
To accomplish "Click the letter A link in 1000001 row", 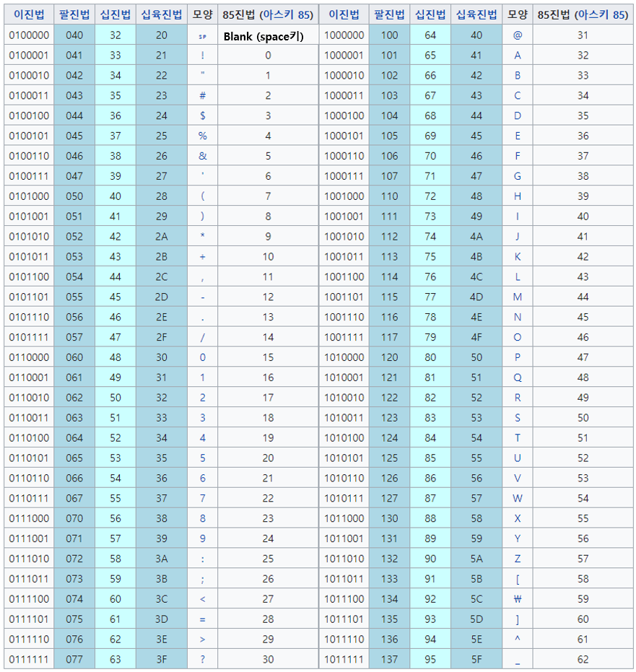I will (x=518, y=56).
